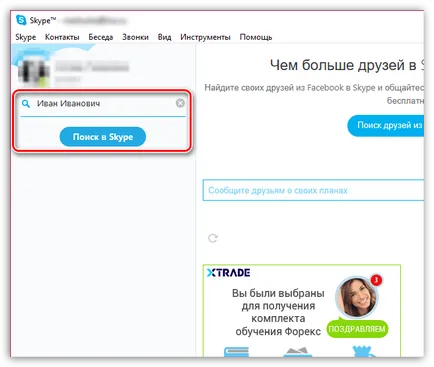
Task: Click the Вы были выбраны ad text
Action: [278, 312]
